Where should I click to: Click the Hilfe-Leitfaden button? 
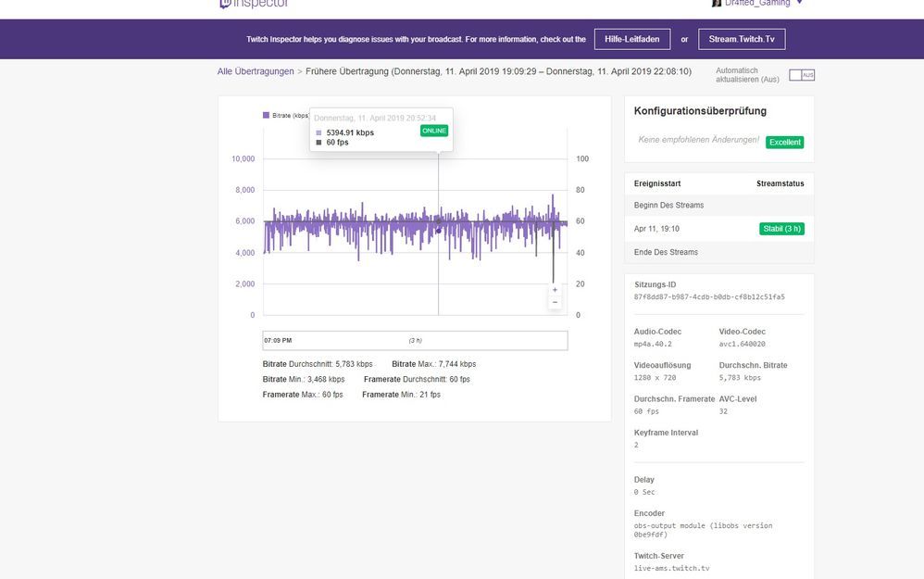(x=632, y=39)
